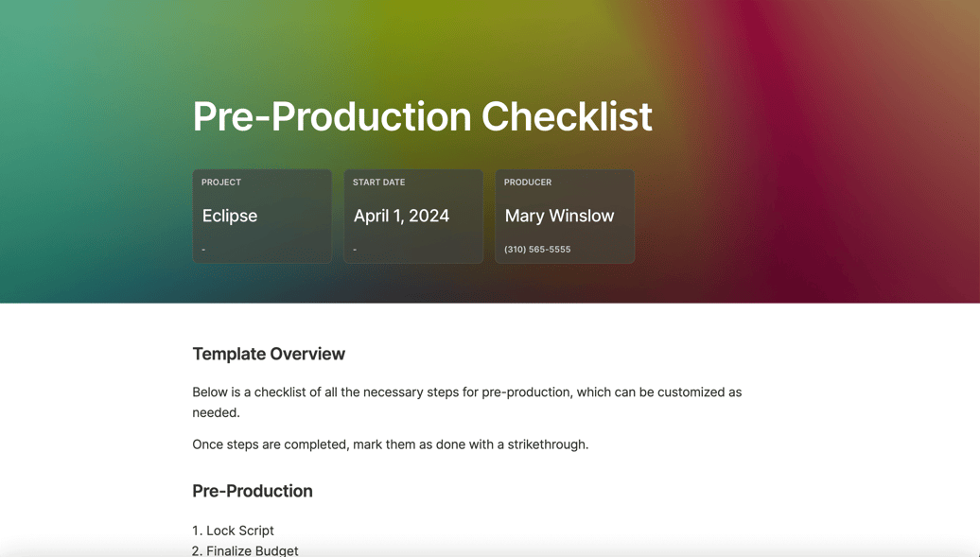Select the Mary Winslow producer name
Image resolution: width=980 pixels, height=557 pixels.
(x=559, y=216)
